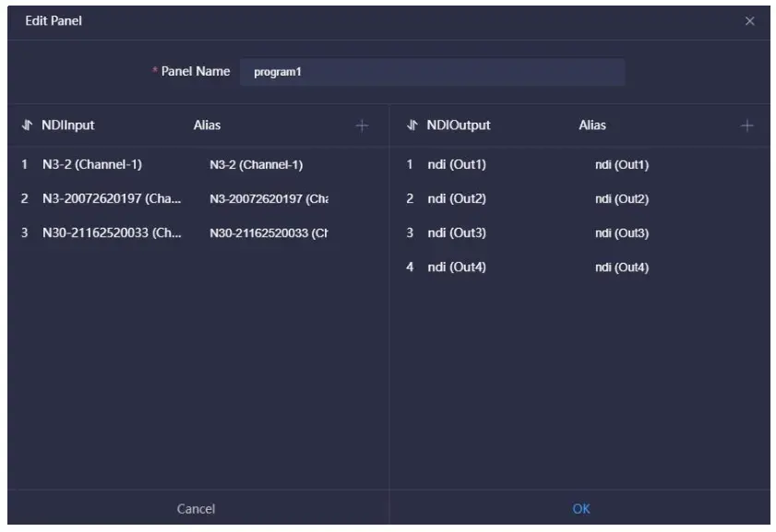Screen dimensions: 776x532
Task: Select the ndi (Out1) output row
Action: click(x=456, y=165)
